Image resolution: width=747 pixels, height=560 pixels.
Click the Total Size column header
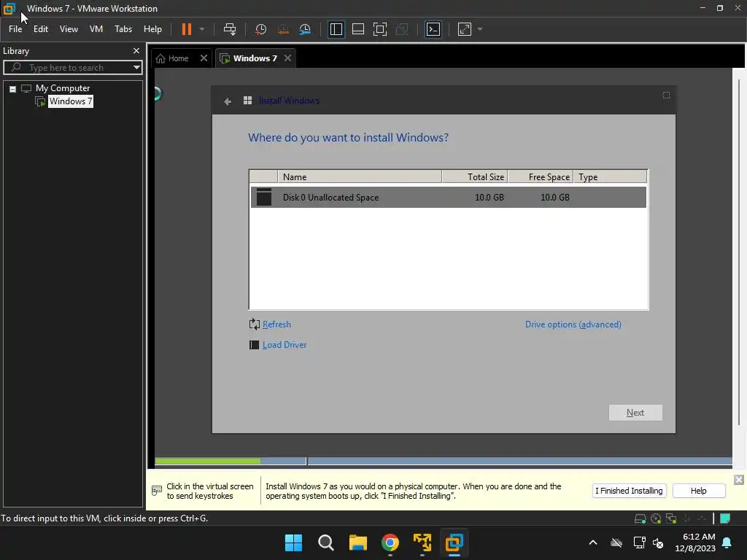pyautogui.click(x=474, y=176)
